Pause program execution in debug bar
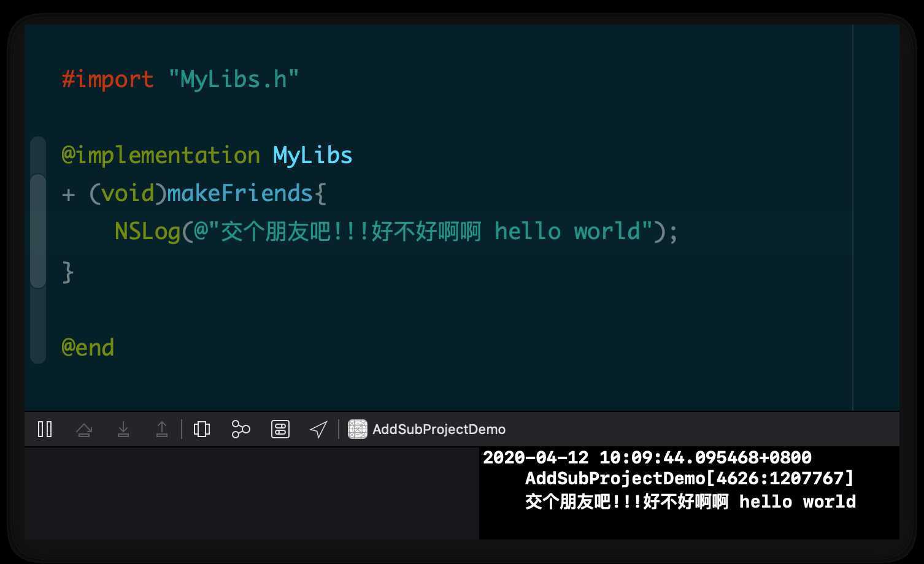Viewport: 924px width, 564px height. pyautogui.click(x=45, y=429)
